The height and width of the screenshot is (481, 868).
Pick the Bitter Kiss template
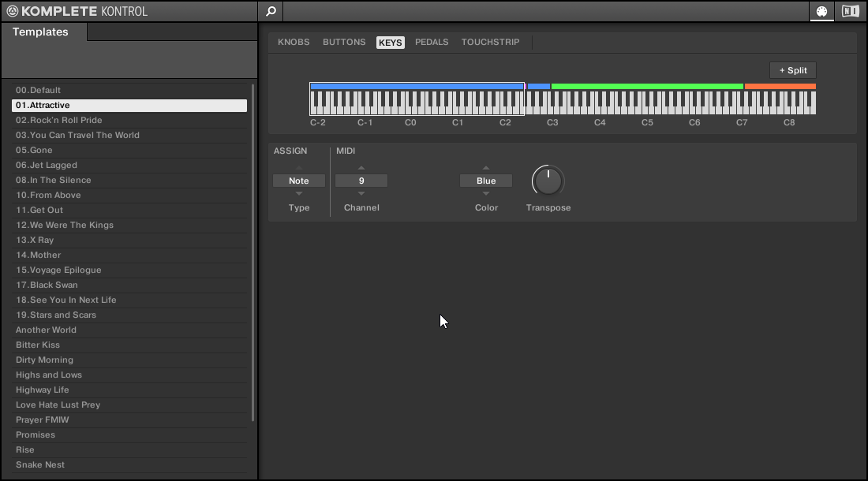coord(129,345)
